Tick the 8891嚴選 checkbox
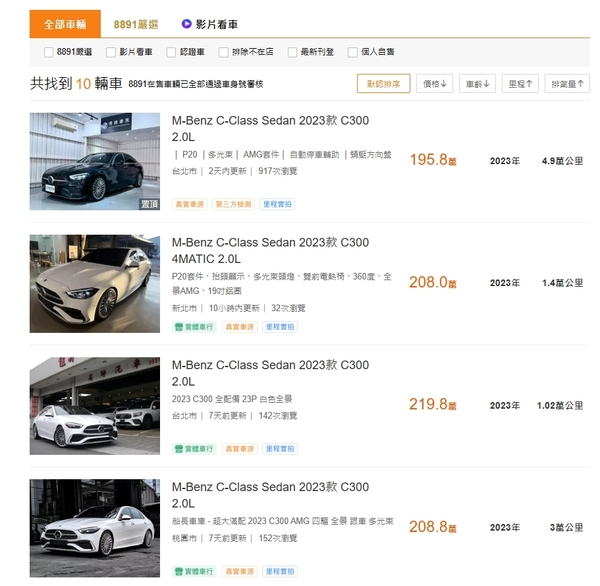This screenshot has width=600, height=586. point(49,52)
